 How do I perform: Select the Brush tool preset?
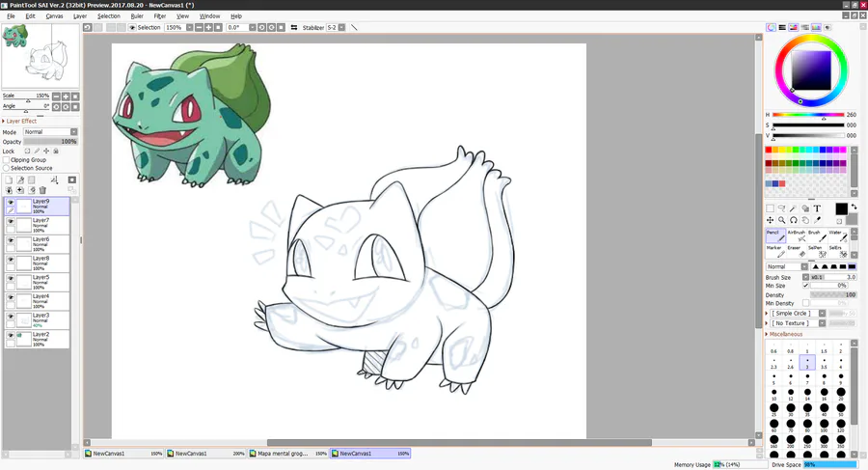(817, 235)
